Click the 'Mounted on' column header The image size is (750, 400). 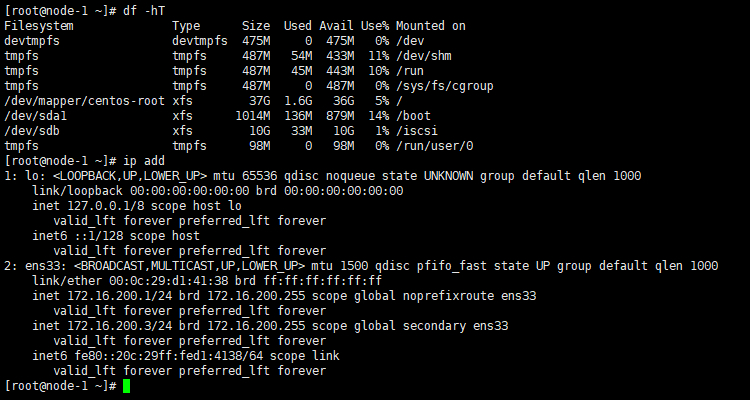point(431,25)
